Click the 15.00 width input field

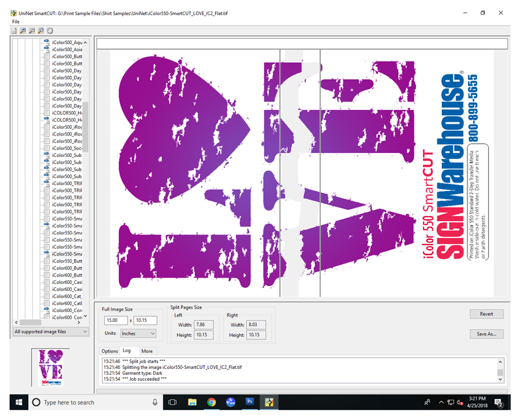point(115,320)
